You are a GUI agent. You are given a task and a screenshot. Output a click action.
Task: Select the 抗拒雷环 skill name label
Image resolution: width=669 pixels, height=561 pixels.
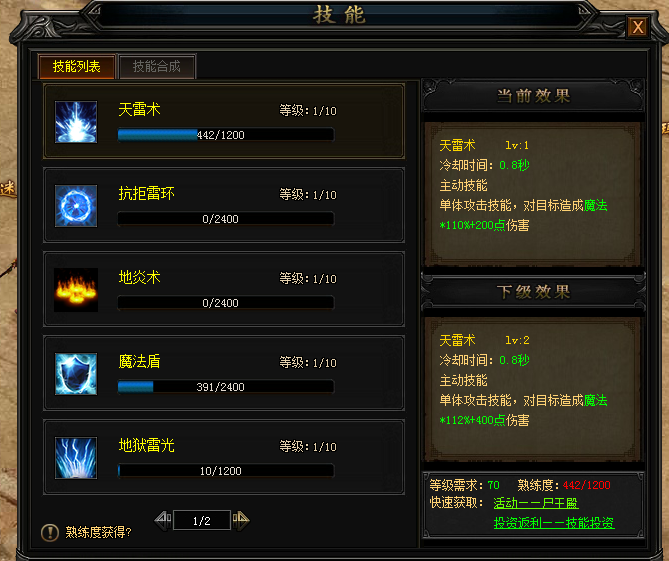(146, 194)
